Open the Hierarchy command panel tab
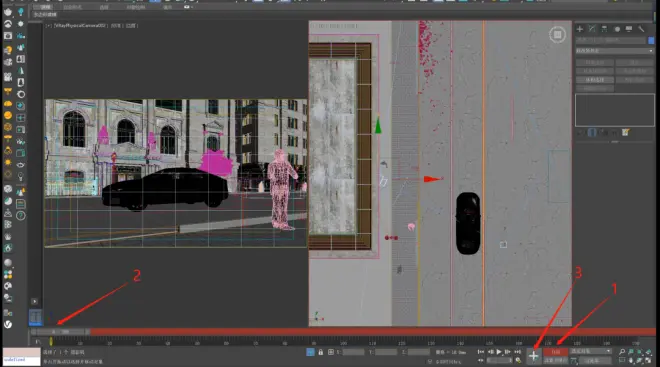Image resolution: width=660 pixels, height=367 pixels. (604, 29)
